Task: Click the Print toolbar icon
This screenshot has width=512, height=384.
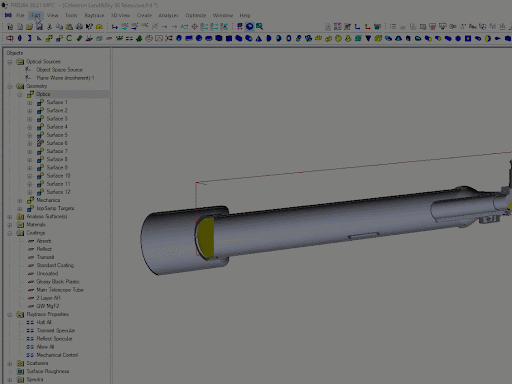Action: tap(79, 27)
